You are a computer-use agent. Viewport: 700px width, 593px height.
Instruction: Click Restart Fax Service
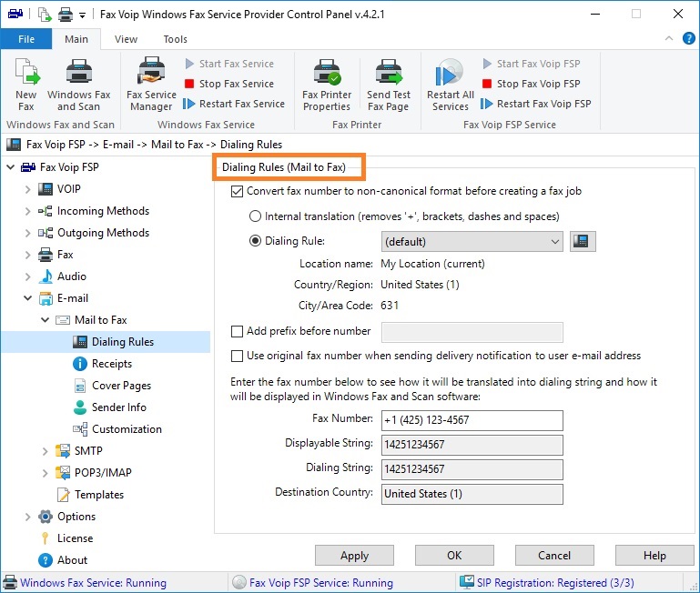coord(234,104)
